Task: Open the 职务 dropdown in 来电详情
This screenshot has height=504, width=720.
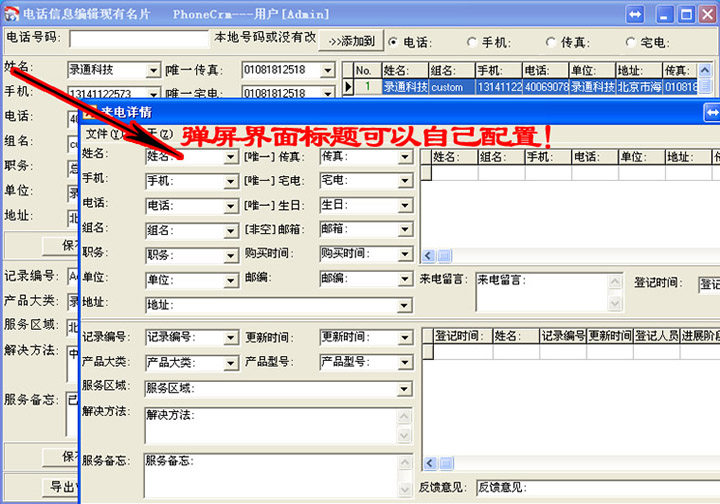Action: pos(231,256)
